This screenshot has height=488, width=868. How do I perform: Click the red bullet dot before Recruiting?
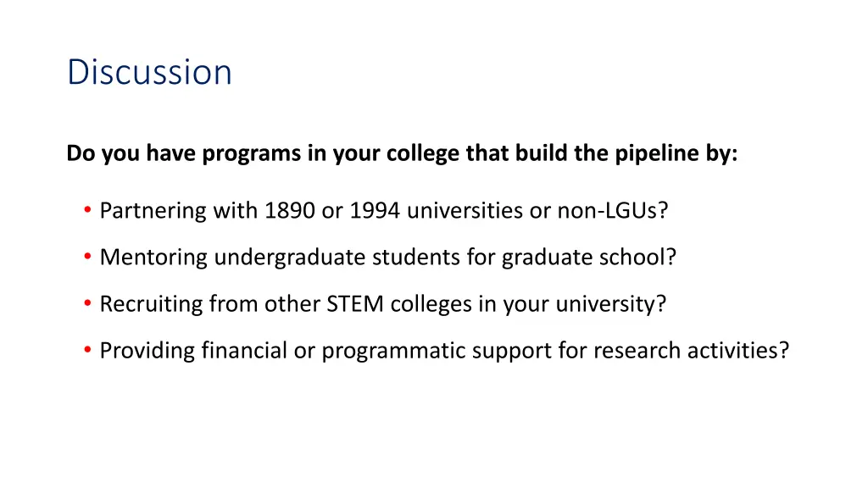[x=87, y=303]
